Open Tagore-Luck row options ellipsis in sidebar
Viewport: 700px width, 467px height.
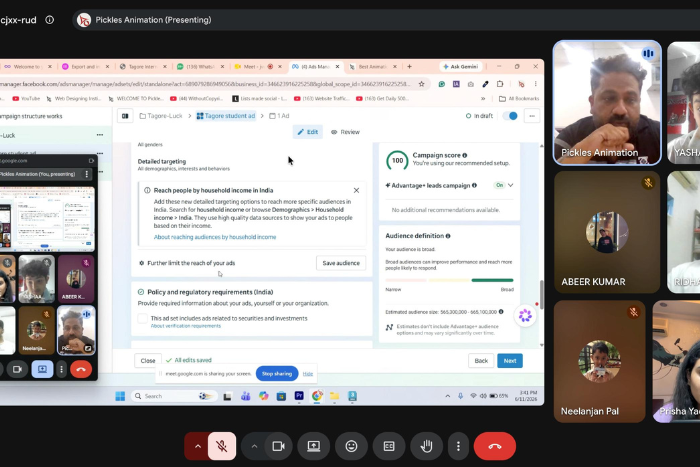point(100,135)
